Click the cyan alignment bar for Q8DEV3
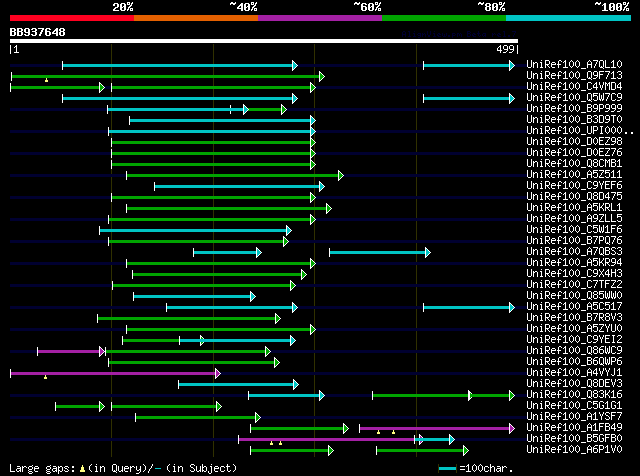The width and height of the screenshot is (640, 476). pos(238,384)
